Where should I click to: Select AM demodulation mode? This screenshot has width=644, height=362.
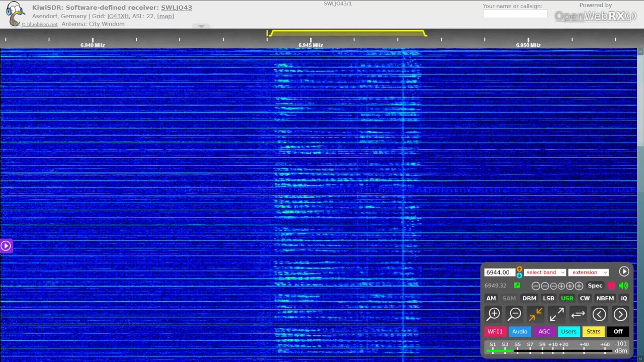coord(491,298)
